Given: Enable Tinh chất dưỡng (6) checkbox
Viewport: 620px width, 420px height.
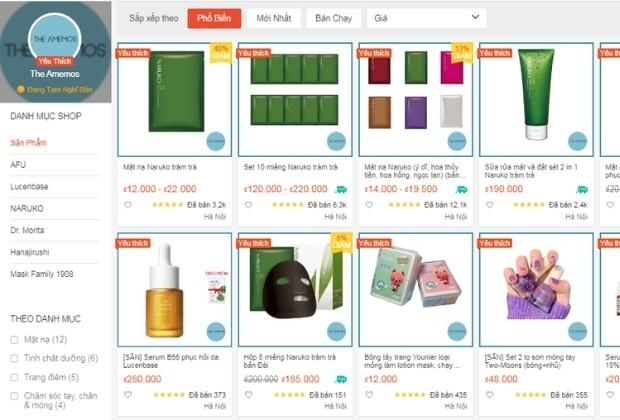Looking at the screenshot, I should tap(14, 358).
